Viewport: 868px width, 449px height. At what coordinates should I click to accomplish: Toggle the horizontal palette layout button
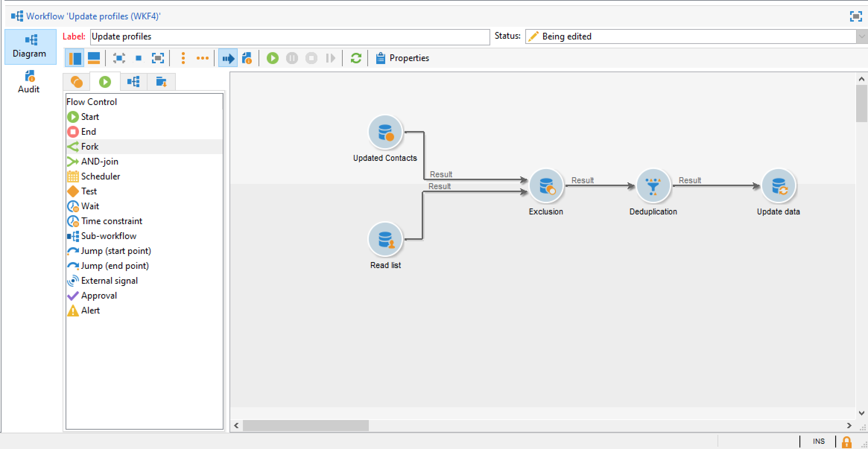pyautogui.click(x=94, y=58)
